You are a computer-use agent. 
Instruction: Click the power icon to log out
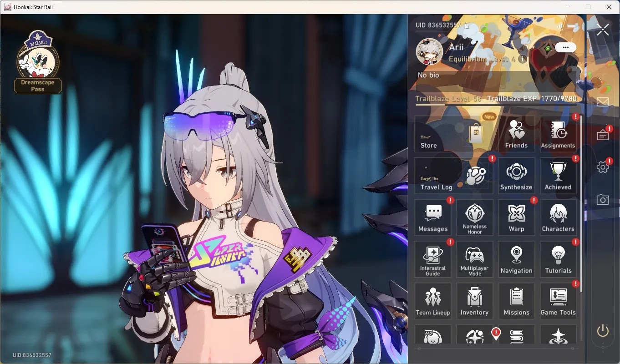(603, 331)
